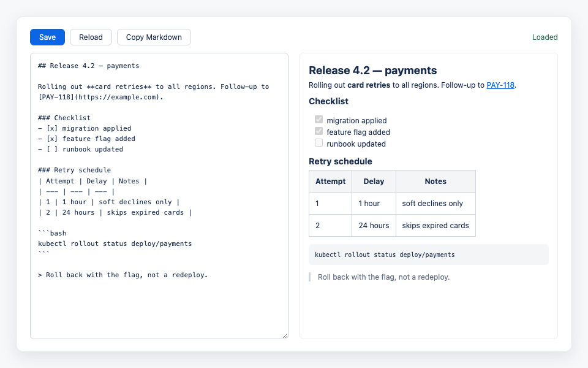This screenshot has height=368, width=588.
Task: Click the '1 hour' table cell
Action: [x=374, y=204]
